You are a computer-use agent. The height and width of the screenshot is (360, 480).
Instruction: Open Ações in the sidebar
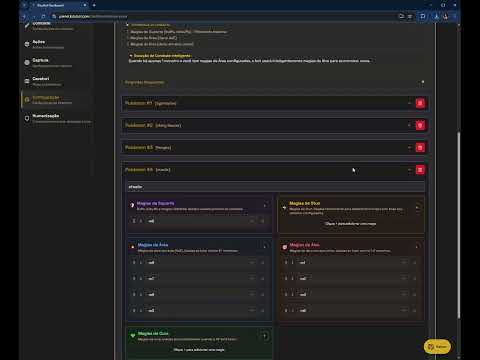point(57,44)
